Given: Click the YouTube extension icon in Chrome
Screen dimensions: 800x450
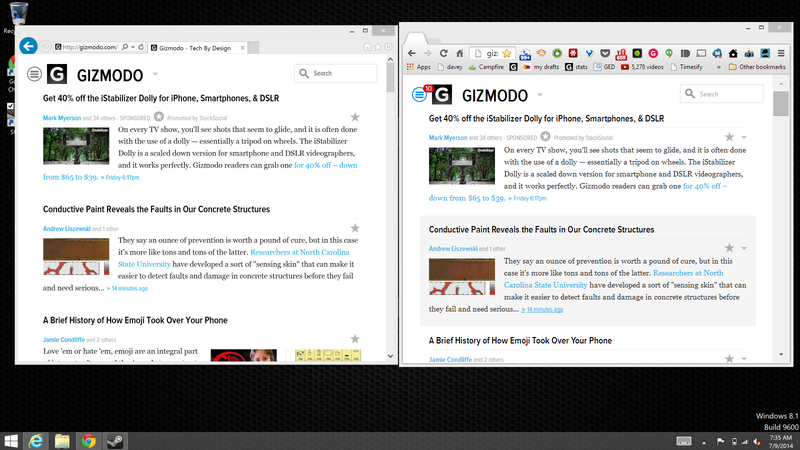Looking at the screenshot, I should pos(621,53).
